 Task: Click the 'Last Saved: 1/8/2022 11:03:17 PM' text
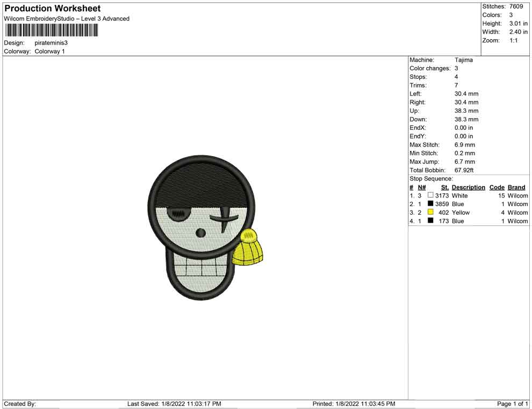coord(174,404)
